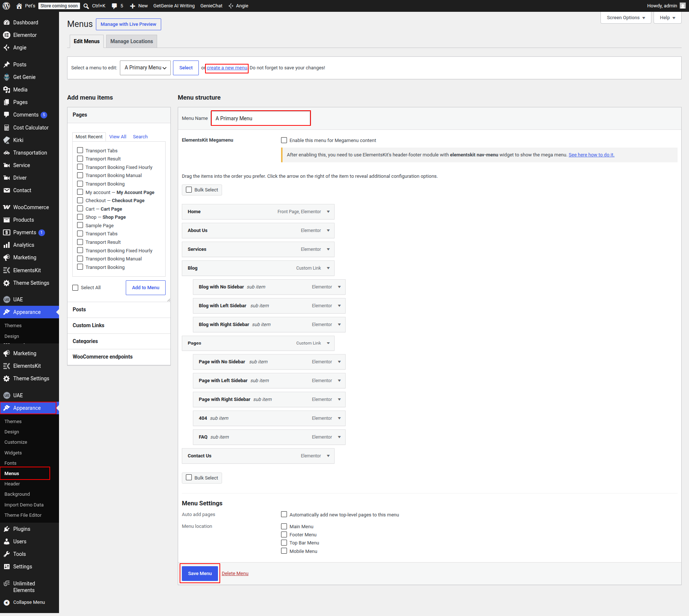Open the WooCommerce icon in sidebar
This screenshot has height=616, width=689.
[7, 207]
